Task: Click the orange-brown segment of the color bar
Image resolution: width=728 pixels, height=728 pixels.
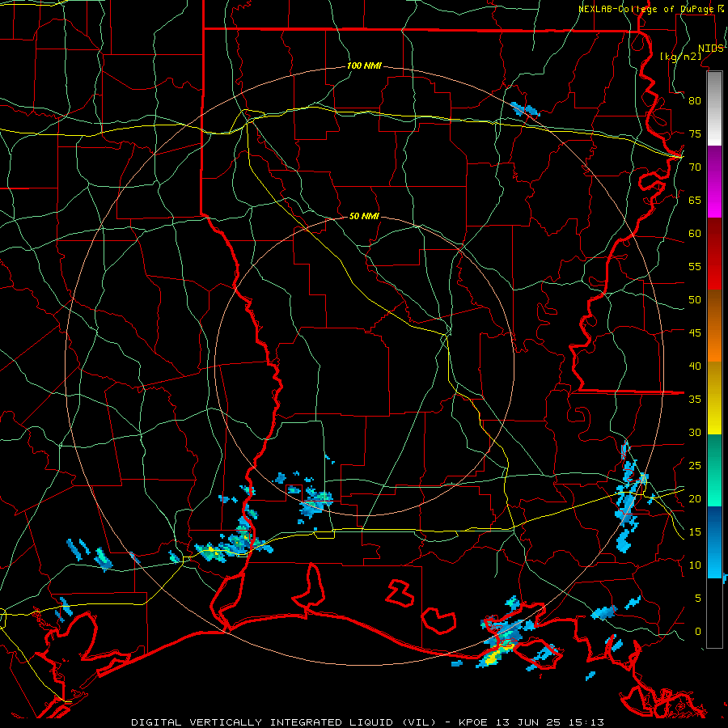Action: [x=714, y=326]
